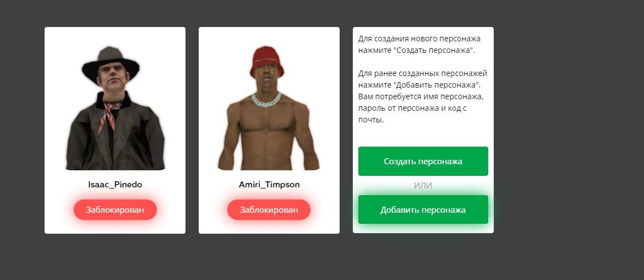Image resolution: width=644 pixels, height=280 pixels.
Task: Click the Amiri_Timpson name label
Action: (x=269, y=185)
